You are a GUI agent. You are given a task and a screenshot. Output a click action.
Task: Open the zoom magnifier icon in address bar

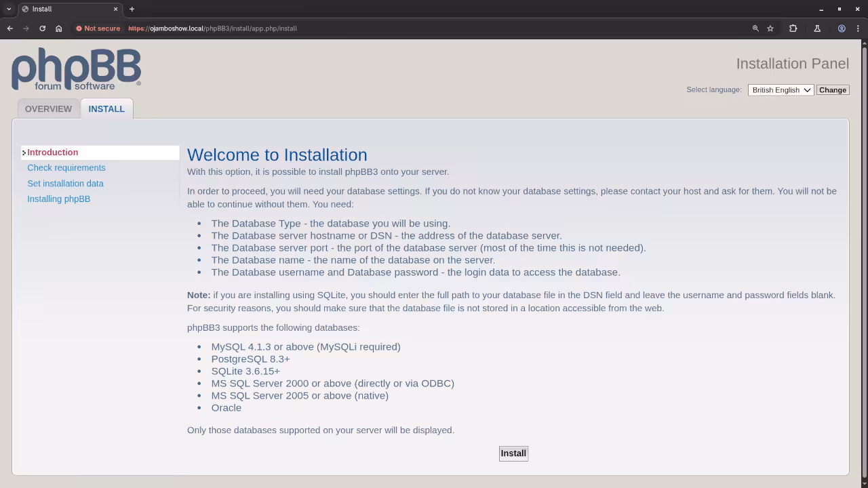click(755, 28)
